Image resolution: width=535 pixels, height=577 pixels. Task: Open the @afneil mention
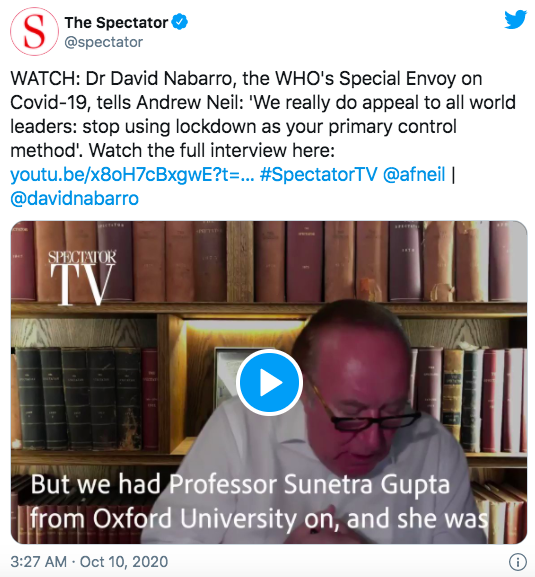point(414,174)
